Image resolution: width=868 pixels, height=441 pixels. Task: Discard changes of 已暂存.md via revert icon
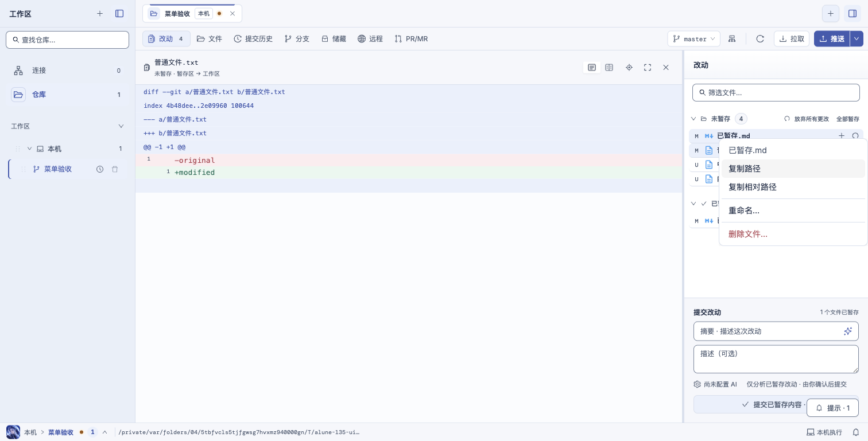click(855, 136)
